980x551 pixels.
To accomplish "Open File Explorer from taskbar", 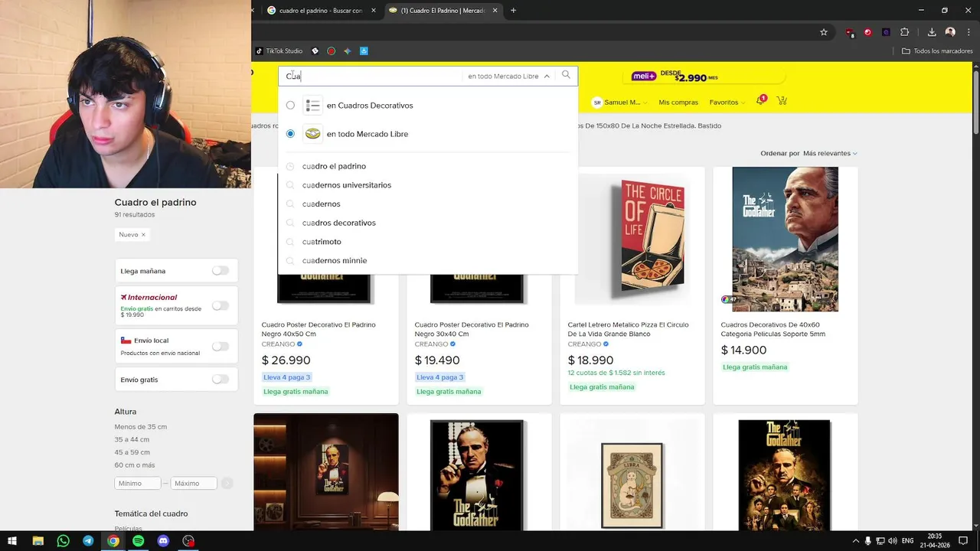I will point(38,540).
